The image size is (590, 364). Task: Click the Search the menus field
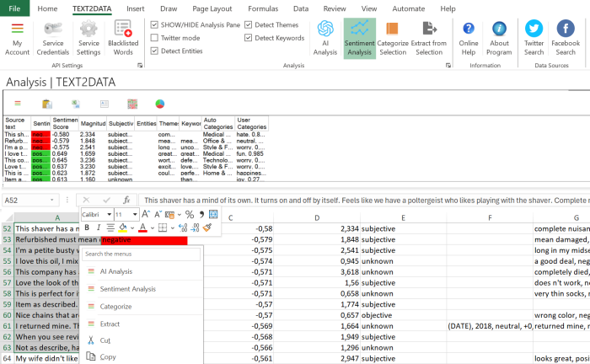(x=141, y=254)
